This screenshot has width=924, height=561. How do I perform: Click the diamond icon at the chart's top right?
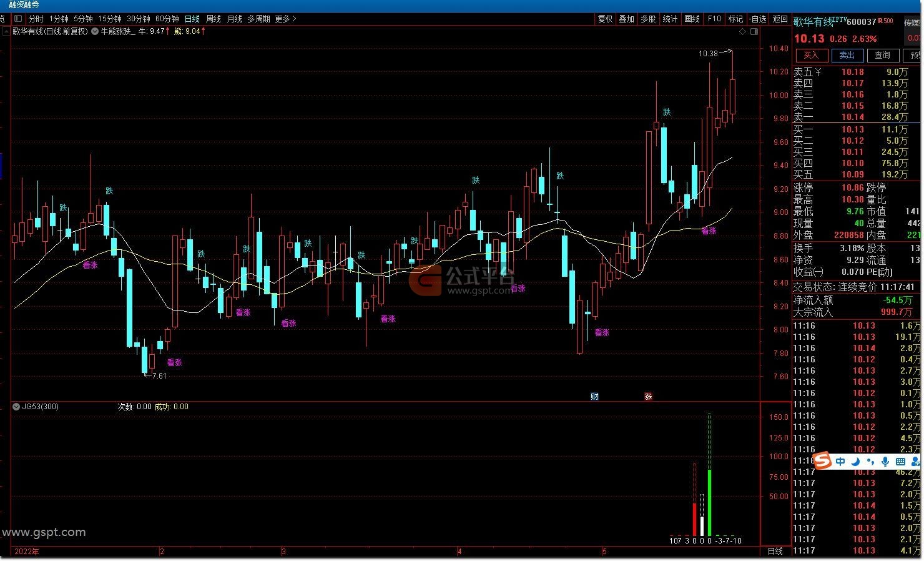coord(742,31)
